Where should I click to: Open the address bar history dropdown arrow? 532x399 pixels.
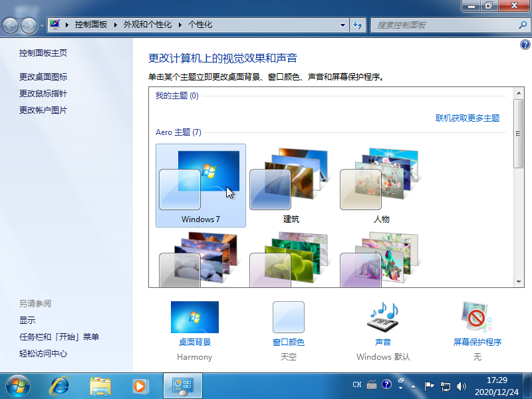(342, 25)
